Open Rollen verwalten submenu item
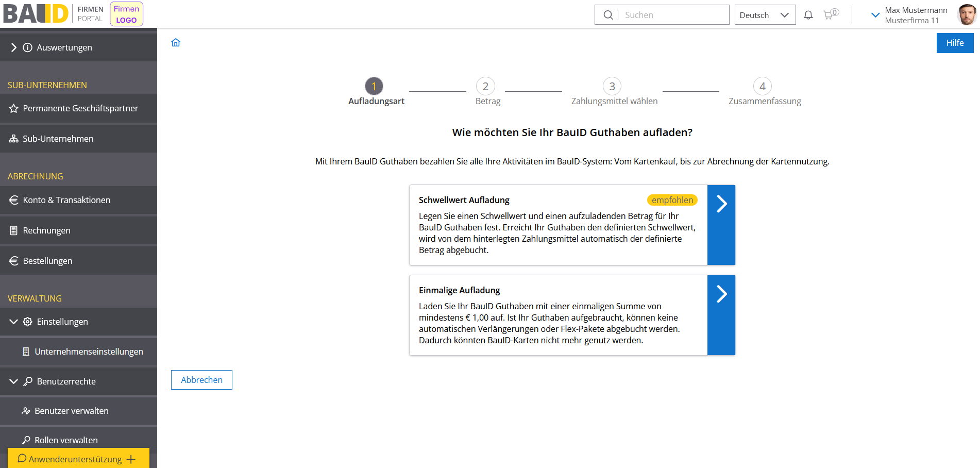 [78, 440]
